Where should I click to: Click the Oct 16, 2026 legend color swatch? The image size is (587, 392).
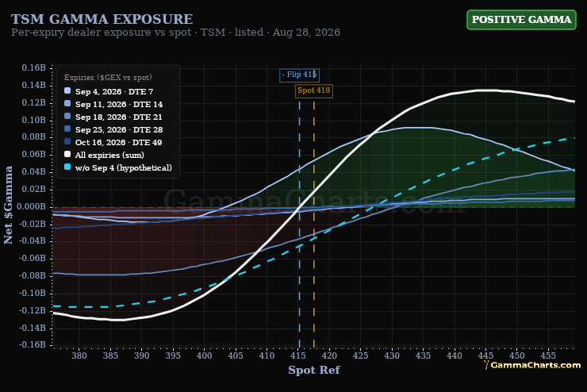coord(67,142)
